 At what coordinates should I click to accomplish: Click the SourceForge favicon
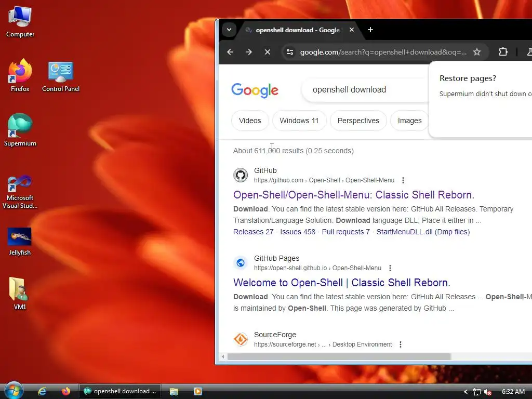[x=241, y=339]
